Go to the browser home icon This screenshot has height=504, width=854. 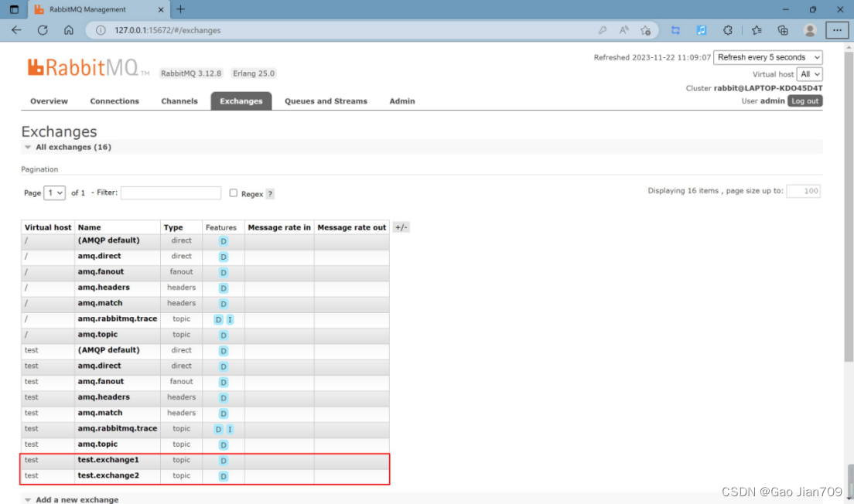point(69,30)
